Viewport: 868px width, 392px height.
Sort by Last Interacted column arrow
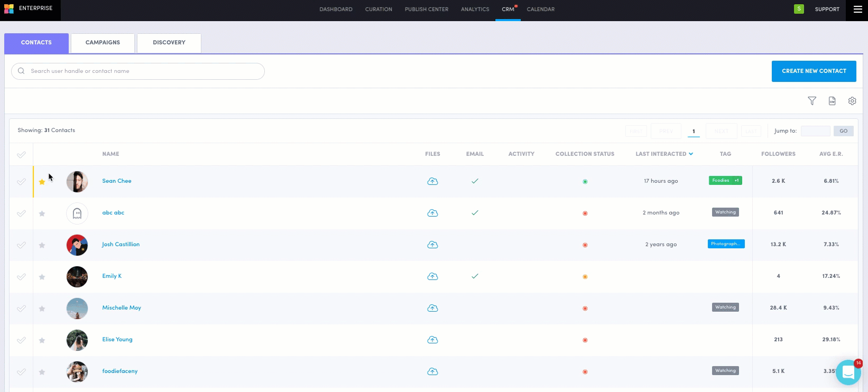pos(691,154)
